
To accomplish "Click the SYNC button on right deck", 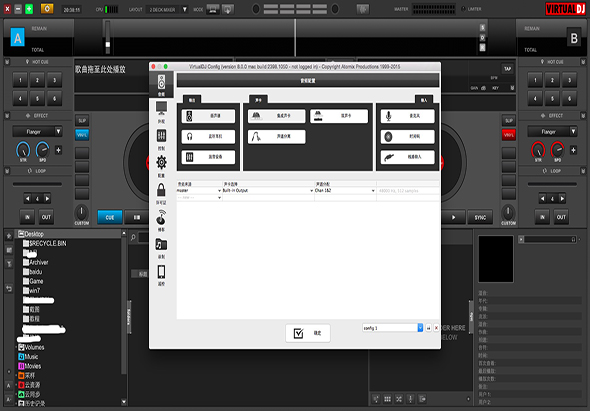I will (x=480, y=217).
